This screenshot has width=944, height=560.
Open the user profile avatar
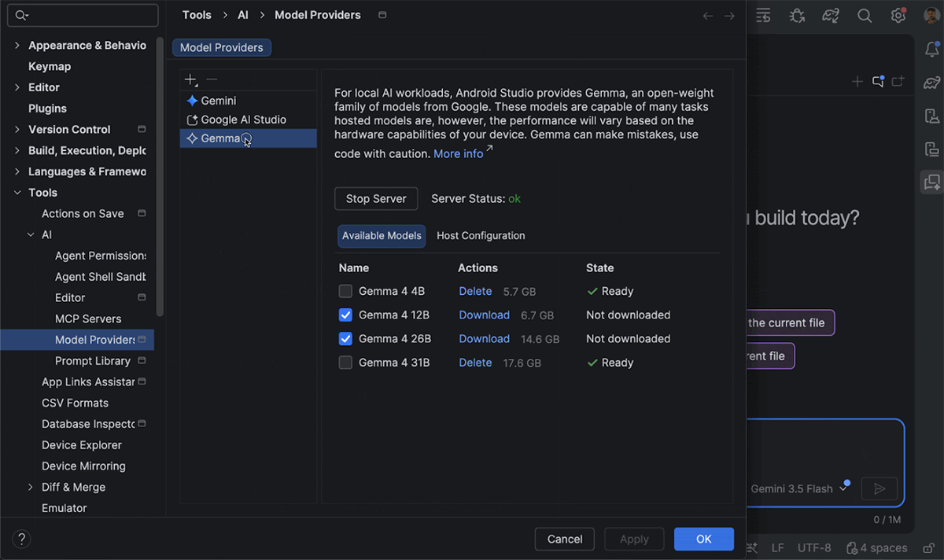point(931,16)
